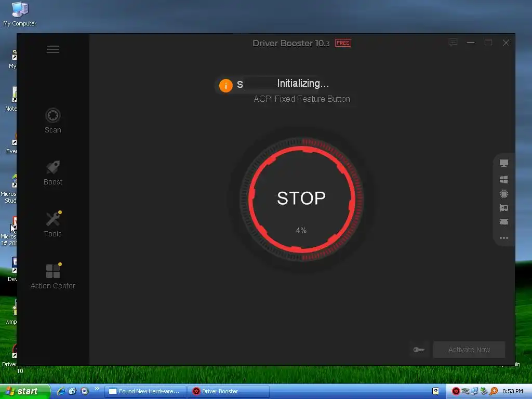Minimize the Driver Booster window
This screenshot has width=532, height=399.
click(x=471, y=43)
